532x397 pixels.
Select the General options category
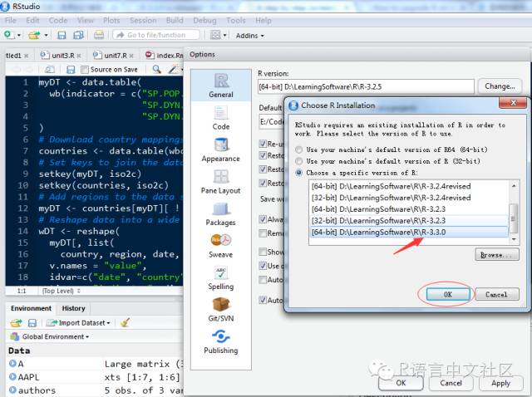221,86
